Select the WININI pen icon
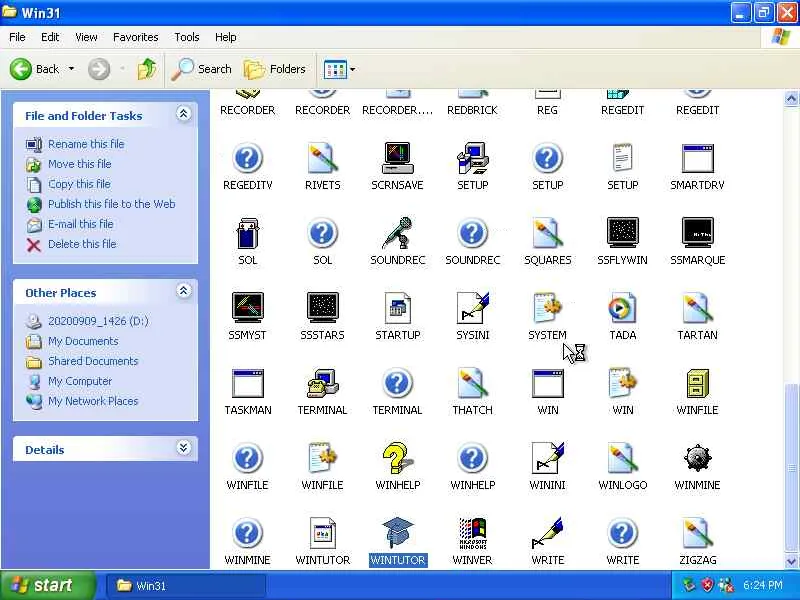Viewport: 800px width, 600px height. pyautogui.click(x=547, y=458)
